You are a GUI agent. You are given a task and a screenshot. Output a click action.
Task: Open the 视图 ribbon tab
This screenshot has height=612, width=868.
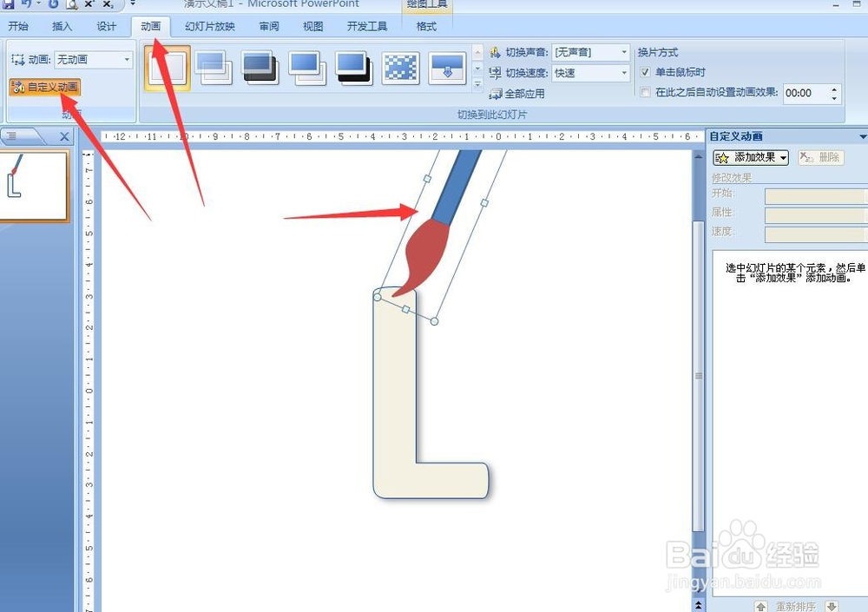click(x=312, y=26)
